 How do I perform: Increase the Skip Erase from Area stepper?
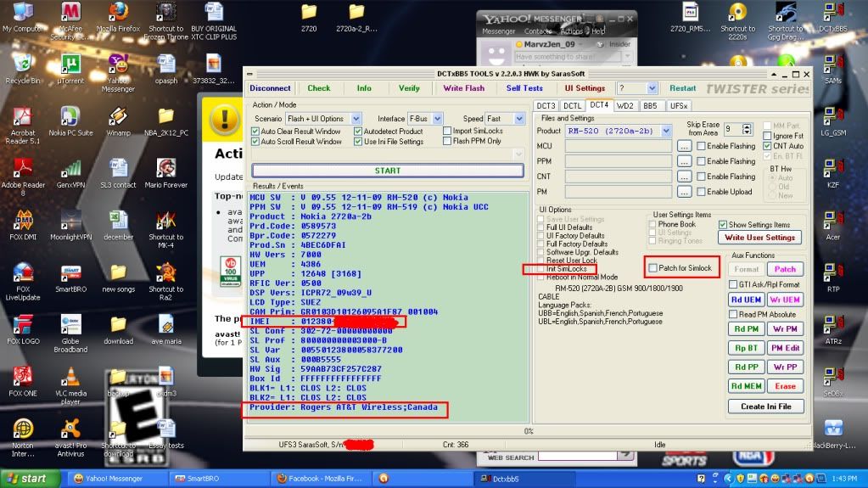pyautogui.click(x=747, y=126)
